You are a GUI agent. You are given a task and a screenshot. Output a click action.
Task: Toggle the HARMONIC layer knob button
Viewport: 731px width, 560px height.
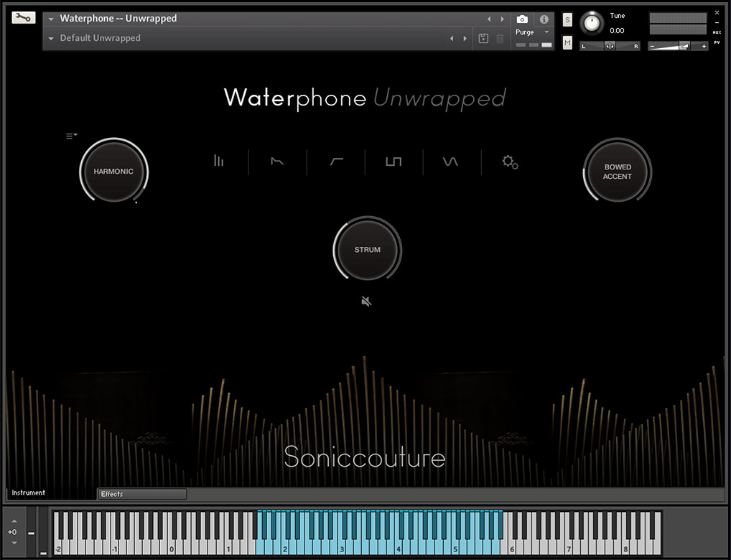pyautogui.click(x=113, y=171)
